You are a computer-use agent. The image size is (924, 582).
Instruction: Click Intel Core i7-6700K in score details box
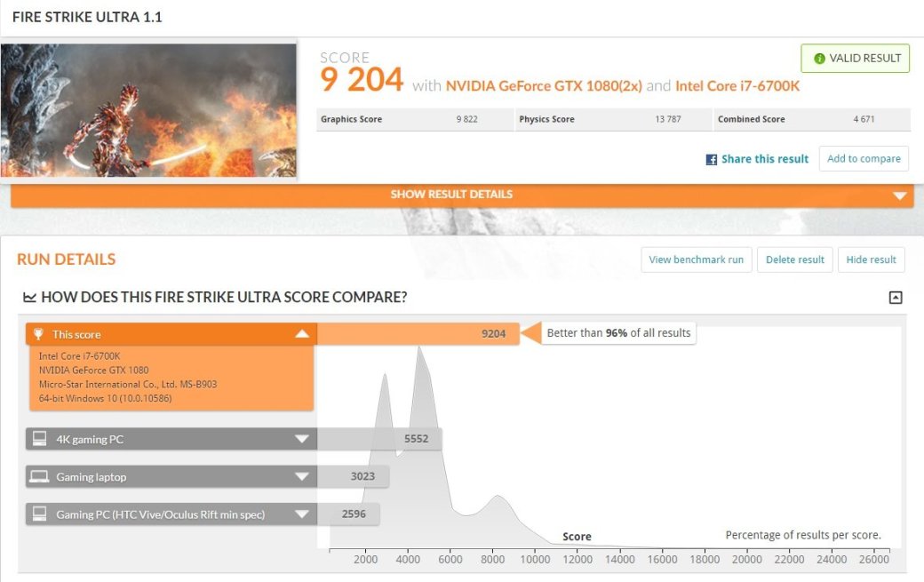coord(80,355)
